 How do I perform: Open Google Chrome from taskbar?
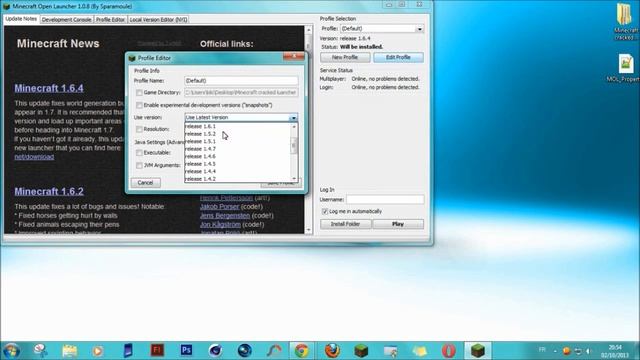pyautogui.click(x=302, y=351)
